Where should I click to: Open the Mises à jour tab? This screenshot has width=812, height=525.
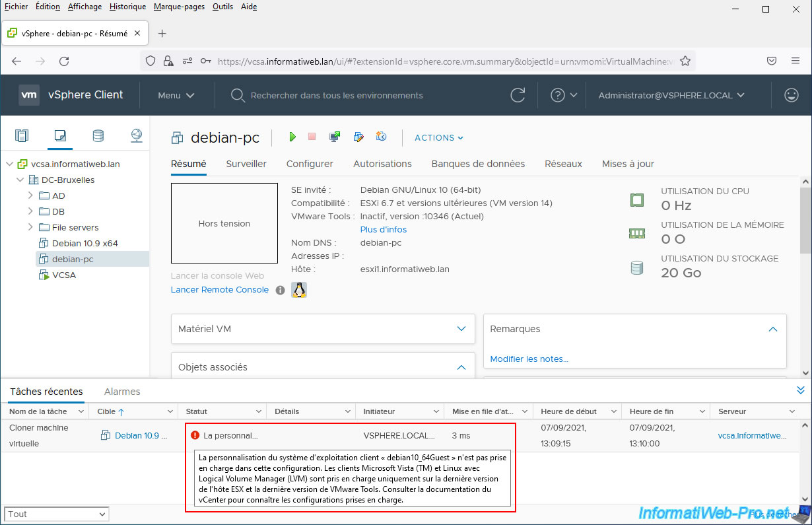[628, 164]
